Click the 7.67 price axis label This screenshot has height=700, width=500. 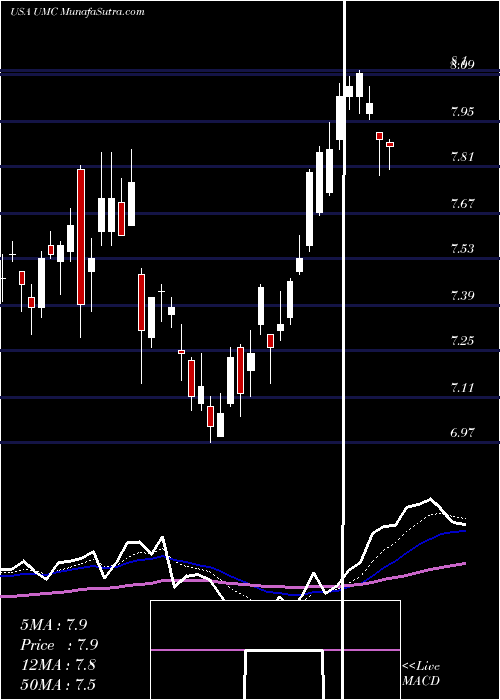pyautogui.click(x=463, y=204)
